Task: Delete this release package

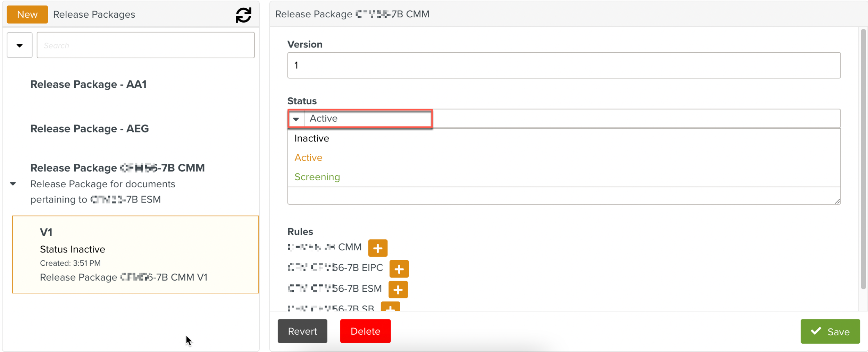Action: coord(365,331)
